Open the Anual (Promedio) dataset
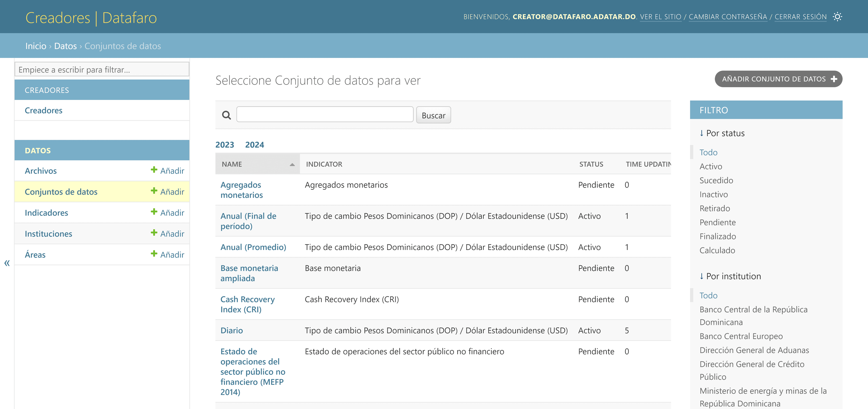 coord(253,247)
